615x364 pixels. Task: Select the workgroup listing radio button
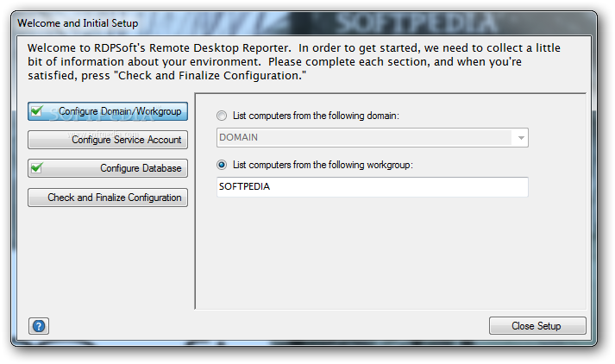(x=222, y=165)
